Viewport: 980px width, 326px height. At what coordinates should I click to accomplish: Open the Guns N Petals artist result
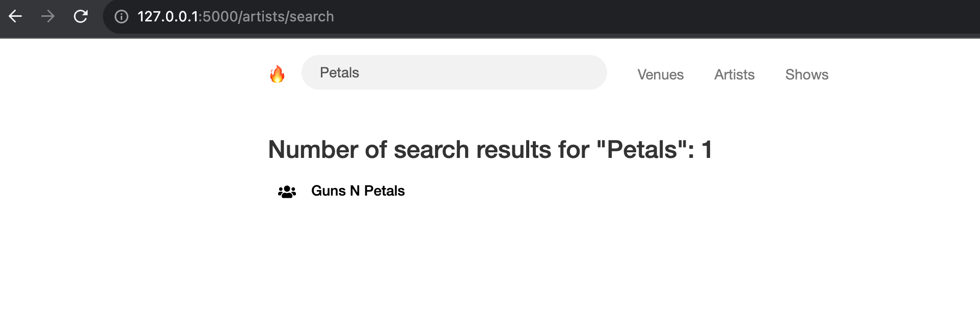358,191
